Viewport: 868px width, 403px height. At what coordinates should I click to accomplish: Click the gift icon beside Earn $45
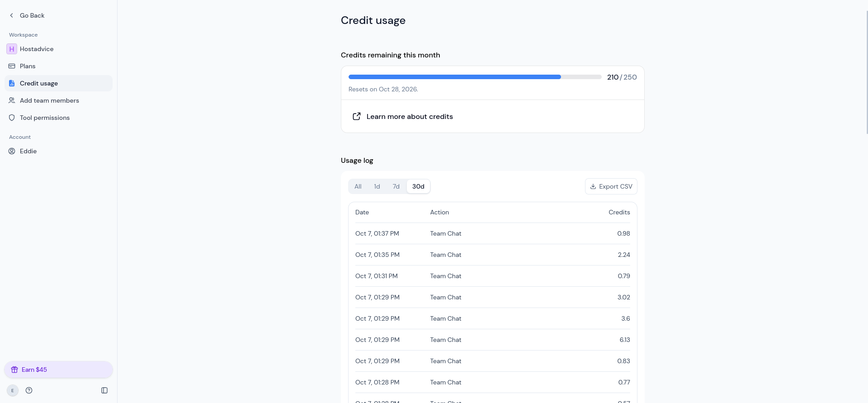pos(14,370)
